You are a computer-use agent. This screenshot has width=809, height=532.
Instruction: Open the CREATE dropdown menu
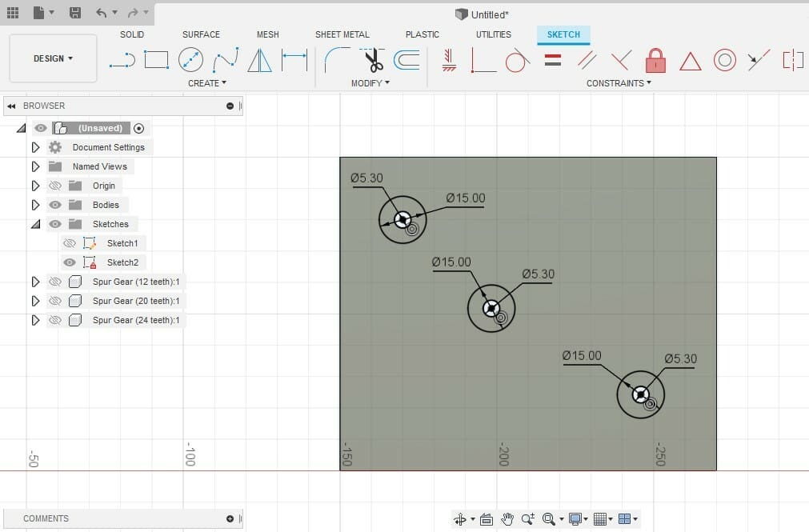click(207, 83)
